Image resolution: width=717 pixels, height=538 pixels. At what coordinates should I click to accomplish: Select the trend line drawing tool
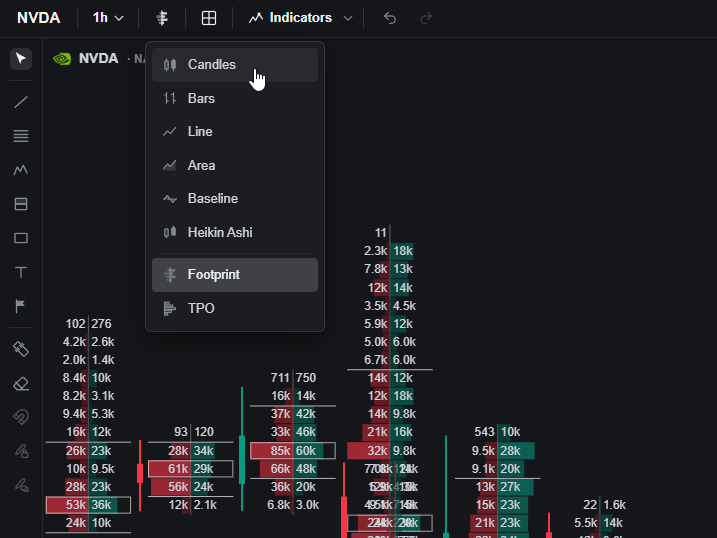point(21,101)
